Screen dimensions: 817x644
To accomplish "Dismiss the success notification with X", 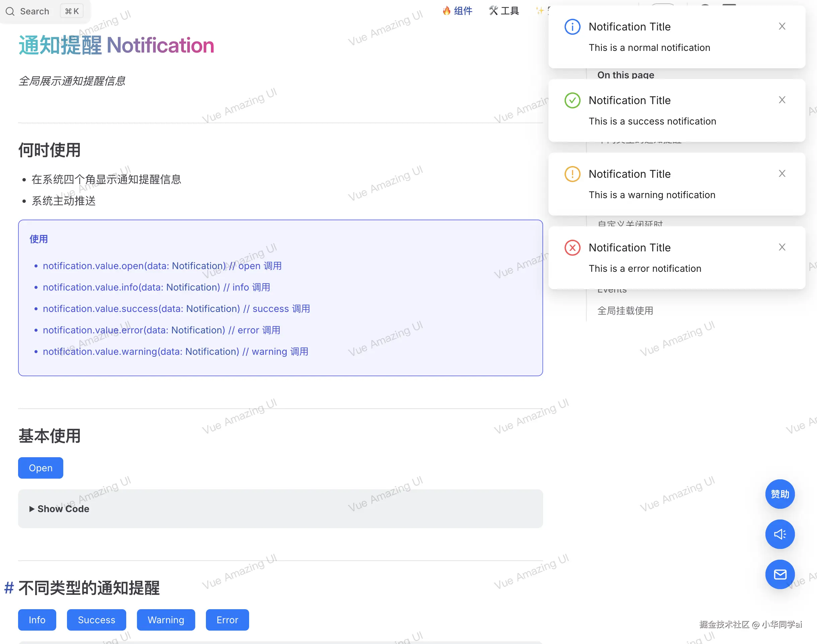I will pyautogui.click(x=782, y=100).
